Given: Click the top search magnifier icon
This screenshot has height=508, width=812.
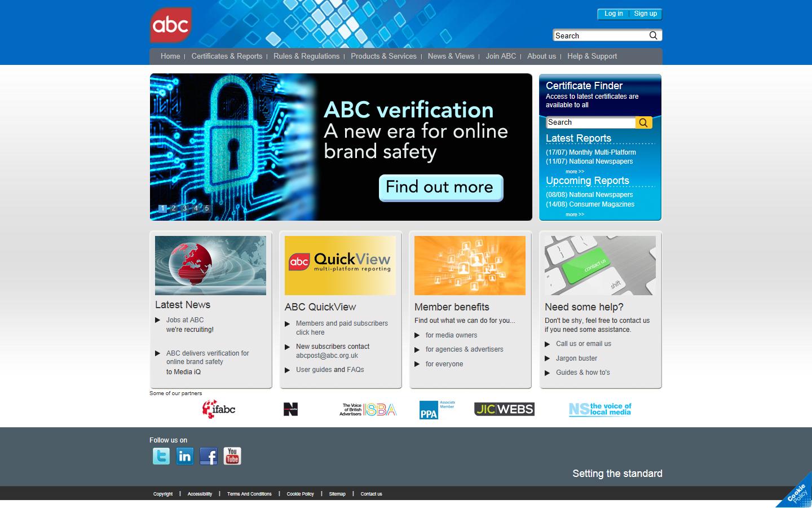Looking at the screenshot, I should pos(653,36).
